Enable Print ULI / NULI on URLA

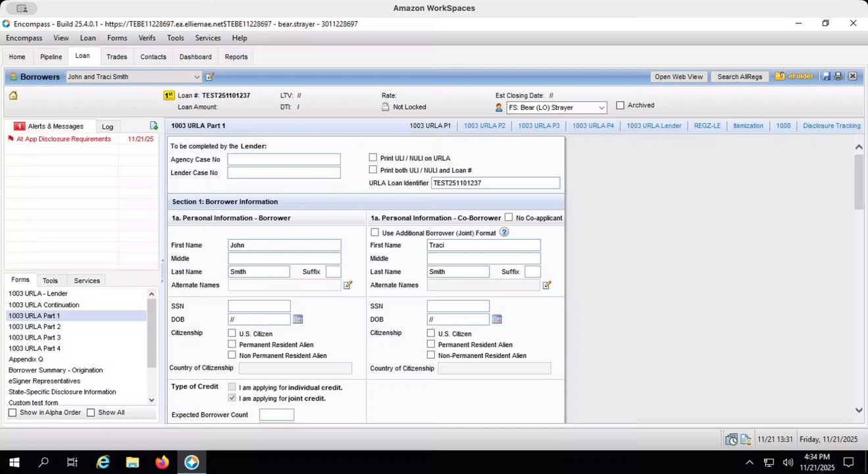coord(373,158)
